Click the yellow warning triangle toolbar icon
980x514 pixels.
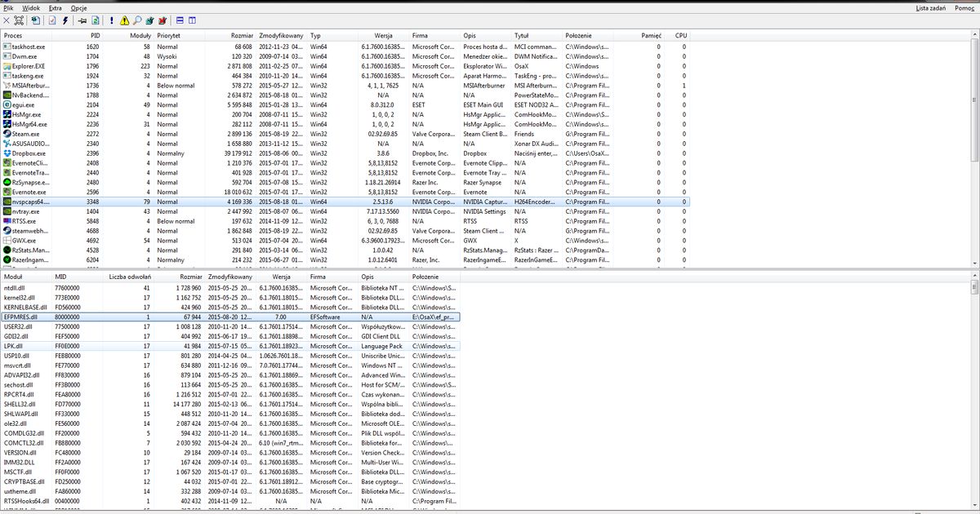124,20
